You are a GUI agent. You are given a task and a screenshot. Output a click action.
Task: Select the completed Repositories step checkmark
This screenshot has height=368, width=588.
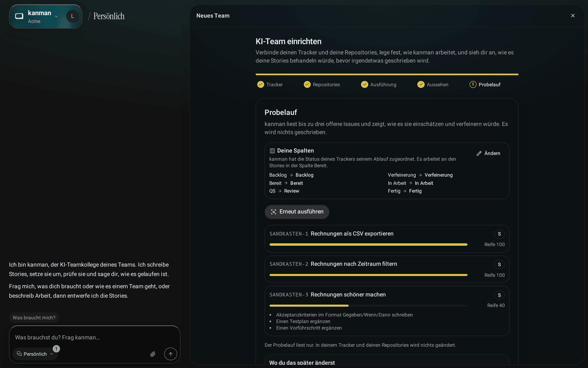pyautogui.click(x=307, y=85)
